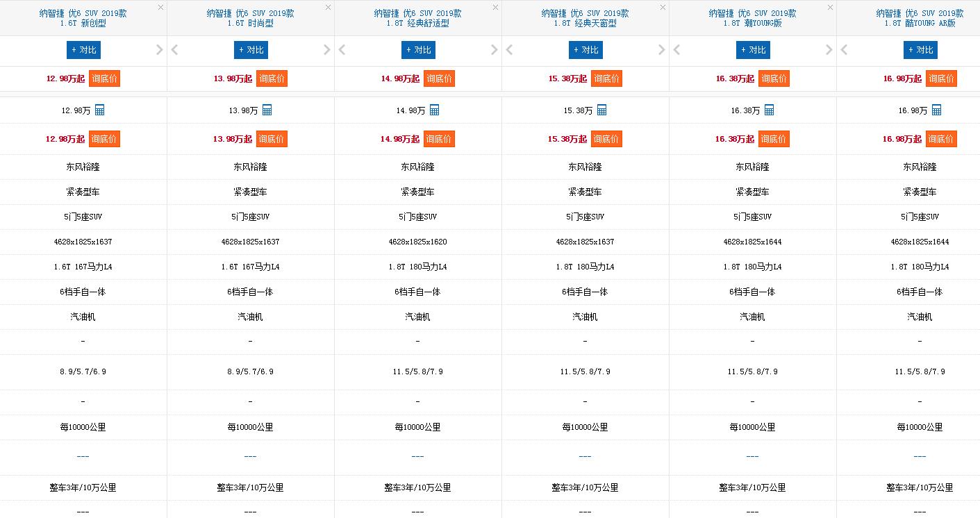Open price calculator for 13.98万 model
This screenshot has height=518, width=980.
267,110
